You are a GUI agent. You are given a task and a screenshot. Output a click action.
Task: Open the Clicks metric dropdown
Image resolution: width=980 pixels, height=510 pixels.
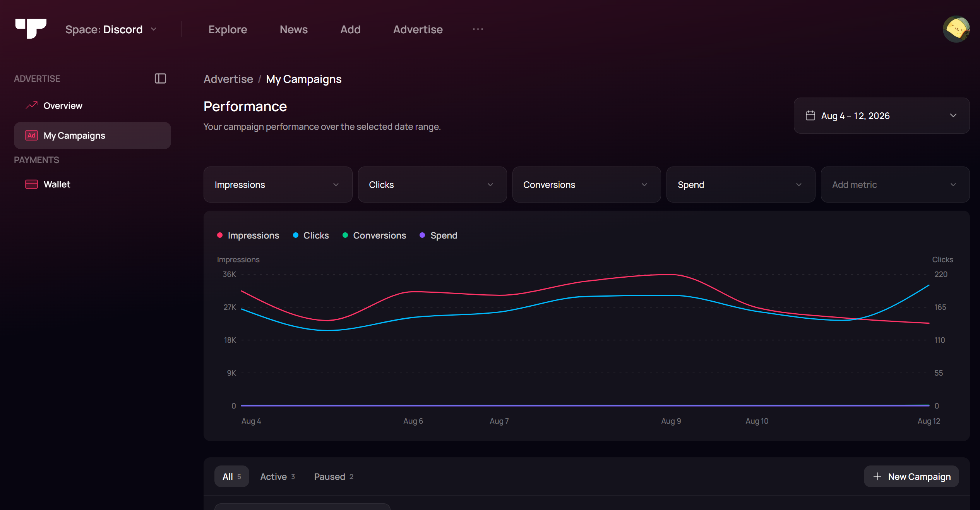(x=432, y=184)
